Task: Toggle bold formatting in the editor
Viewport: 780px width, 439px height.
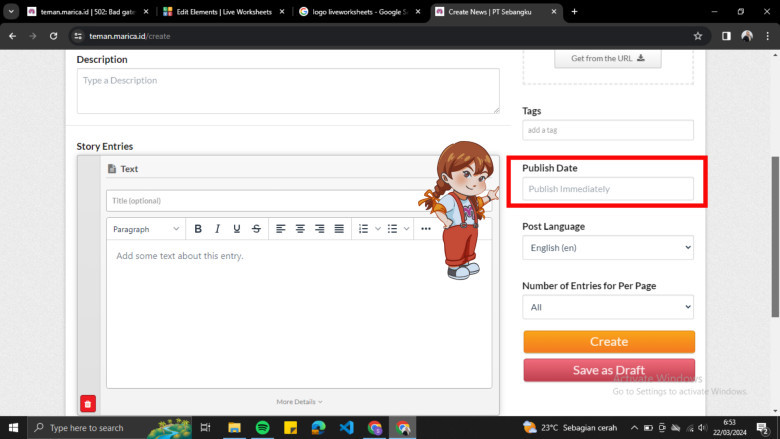Action: point(198,229)
